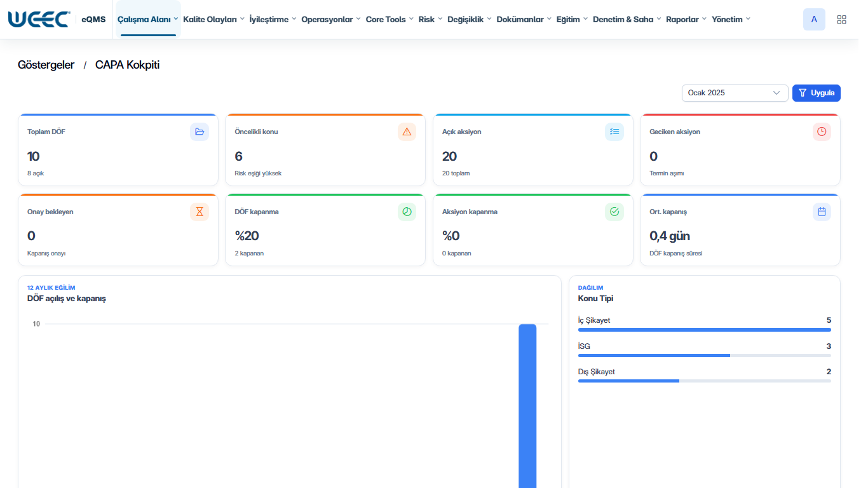Click the checkmark circle icon on Aksiyon kapanma
This screenshot has height=488, width=868.
(x=614, y=212)
